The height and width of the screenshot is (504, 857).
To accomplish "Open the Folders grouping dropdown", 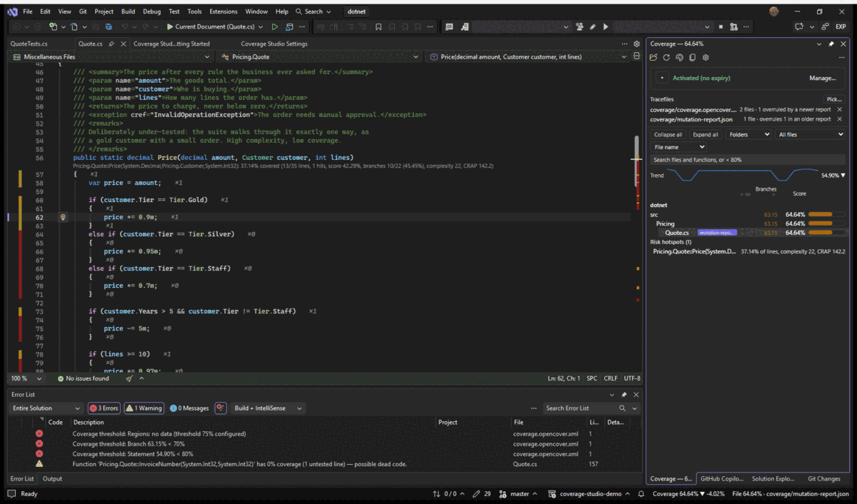I will [x=748, y=134].
